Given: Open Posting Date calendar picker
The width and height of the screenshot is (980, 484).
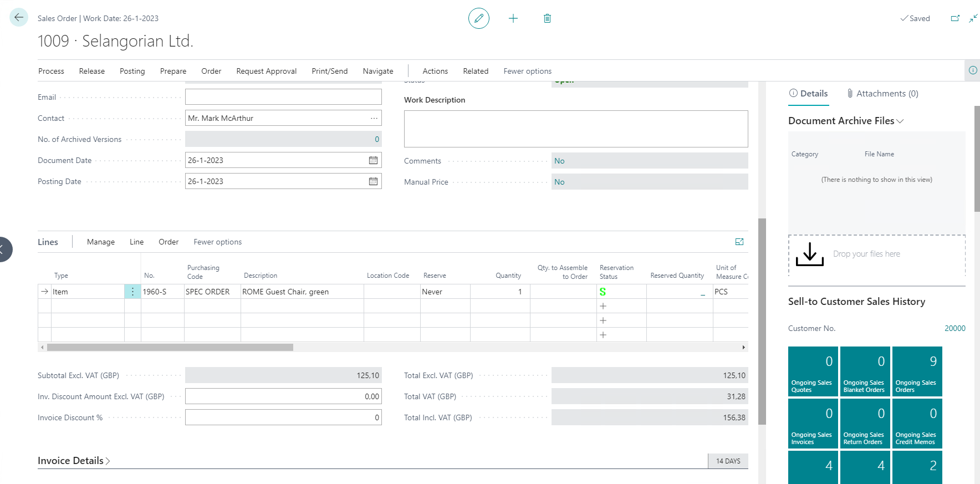Looking at the screenshot, I should pyautogui.click(x=373, y=181).
